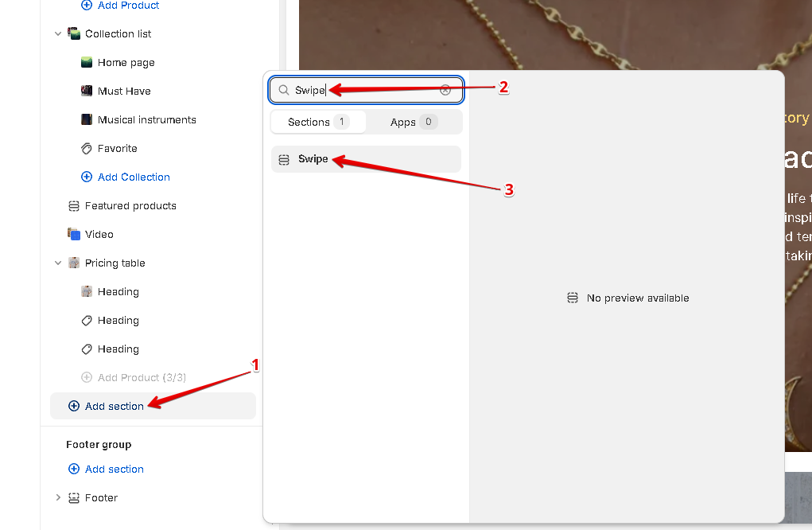Click the plus icon beside Add Product (3/3)
The image size is (812, 530).
[x=87, y=378]
